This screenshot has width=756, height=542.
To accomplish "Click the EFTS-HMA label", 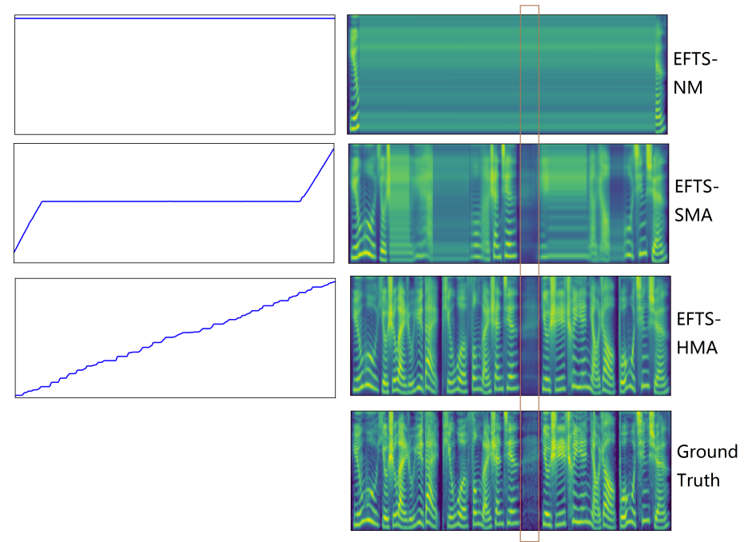I will 698,333.
